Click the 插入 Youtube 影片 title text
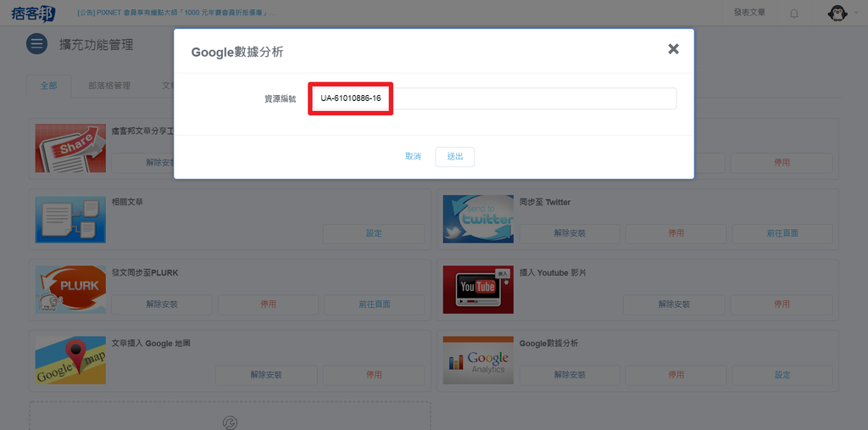Image resolution: width=868 pixels, height=430 pixels. coord(553,273)
